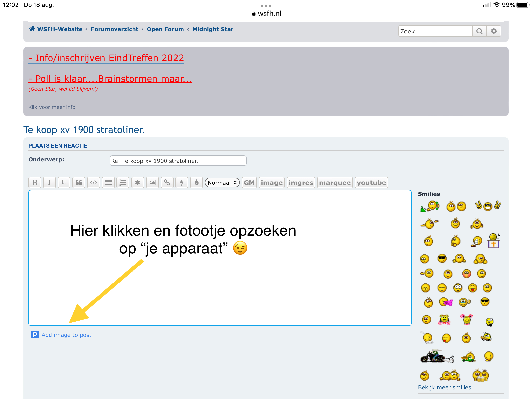This screenshot has height=399, width=532.
Task: Click the Italic formatting button
Action: 49,183
